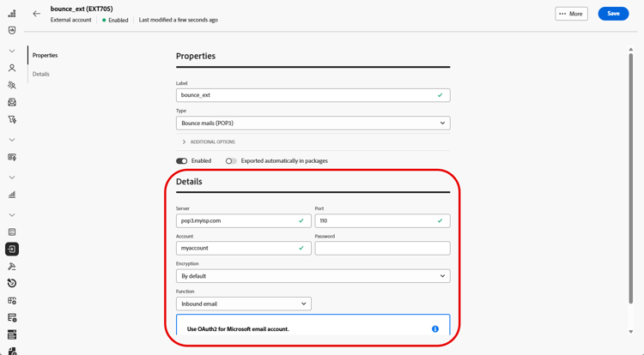Click the history clock sidebar icon
644x355 pixels.
point(12,283)
